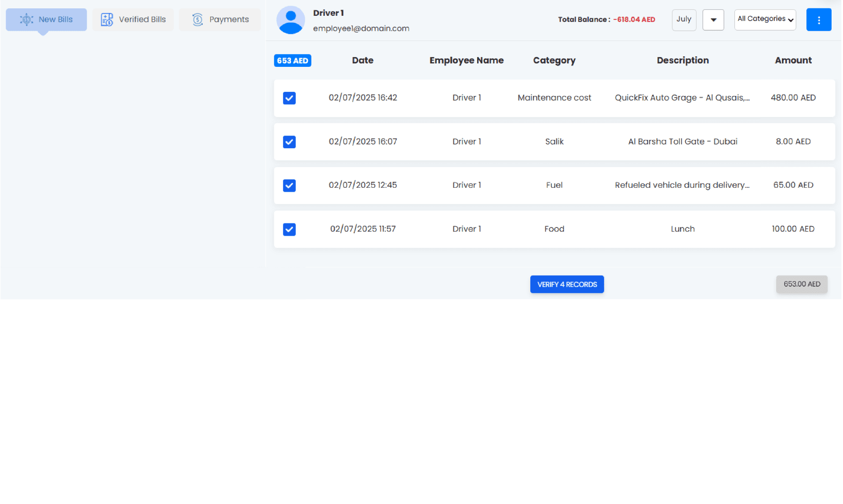The image size is (843, 504).
Task: Select the 02/07/2025 16:07 date cell
Action: point(363,141)
